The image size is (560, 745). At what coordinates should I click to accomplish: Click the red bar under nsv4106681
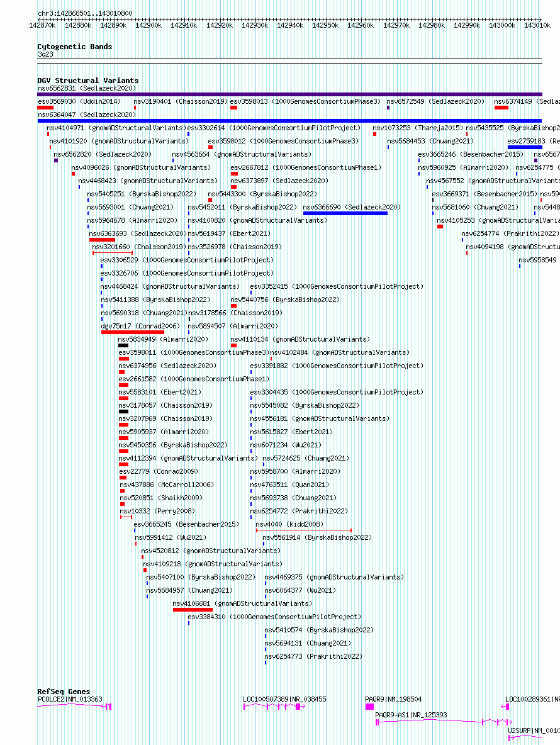pos(193,610)
